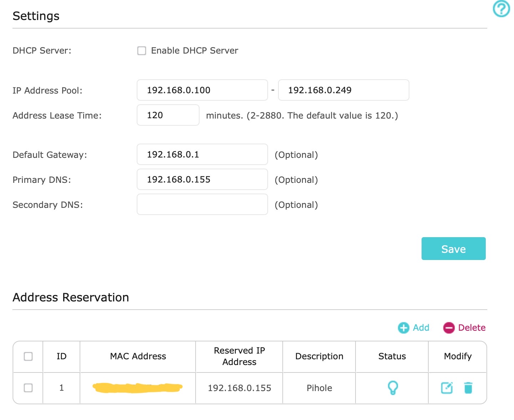The width and height of the screenshot is (514, 420).
Task: Select the Default Gateway input field
Action: (202, 154)
